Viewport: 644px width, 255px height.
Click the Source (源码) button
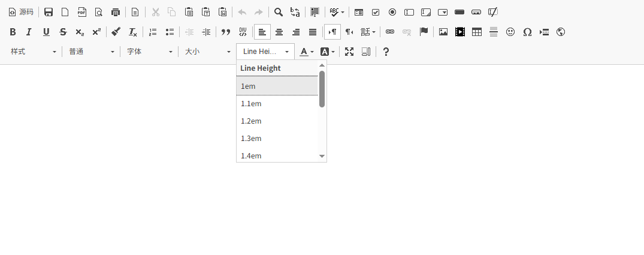pyautogui.click(x=21, y=12)
